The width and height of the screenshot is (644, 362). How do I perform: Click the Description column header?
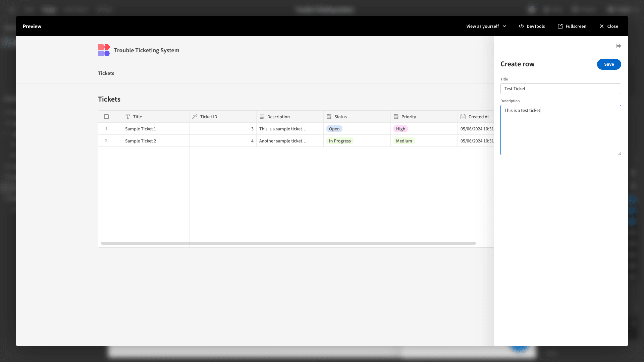[290, 117]
